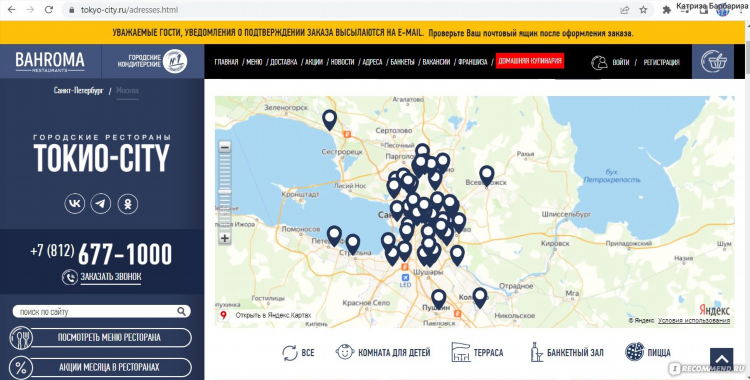Viewport: 750px width, 380px height.
Task: Filter restaurants by Терраса
Action: click(x=477, y=353)
